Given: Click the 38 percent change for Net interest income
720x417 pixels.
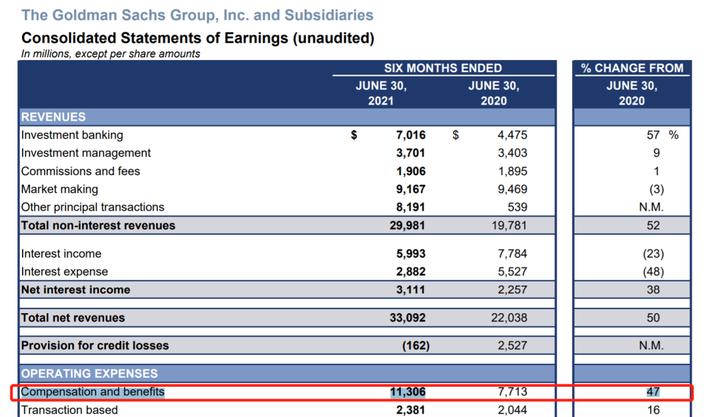Looking at the screenshot, I should point(653,290).
